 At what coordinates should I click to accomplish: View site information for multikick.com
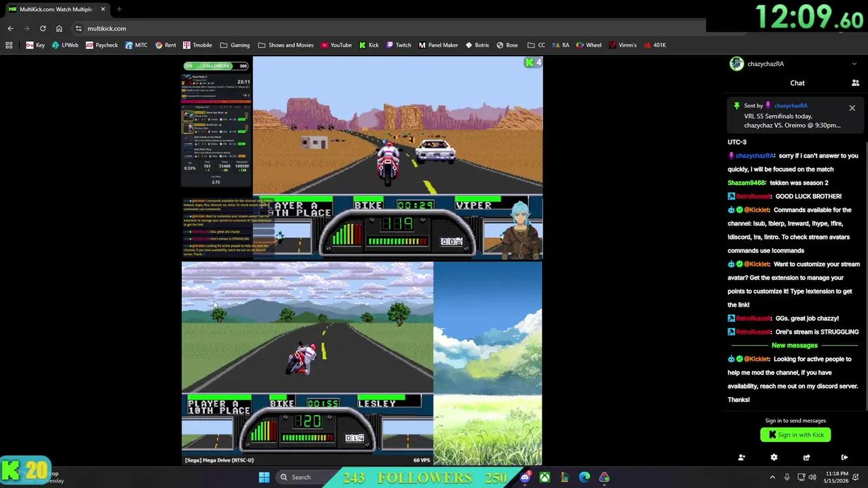[x=79, y=28]
